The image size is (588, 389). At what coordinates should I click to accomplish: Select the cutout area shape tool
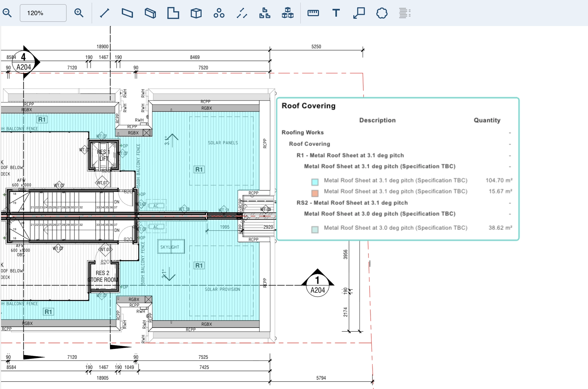tap(173, 13)
